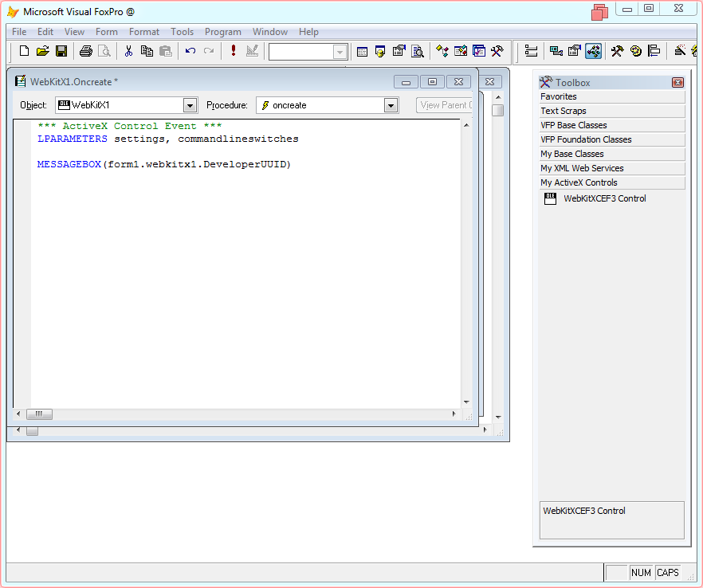The width and height of the screenshot is (703, 588).
Task: Click the code editor scroll-down arrow
Action: 466,402
